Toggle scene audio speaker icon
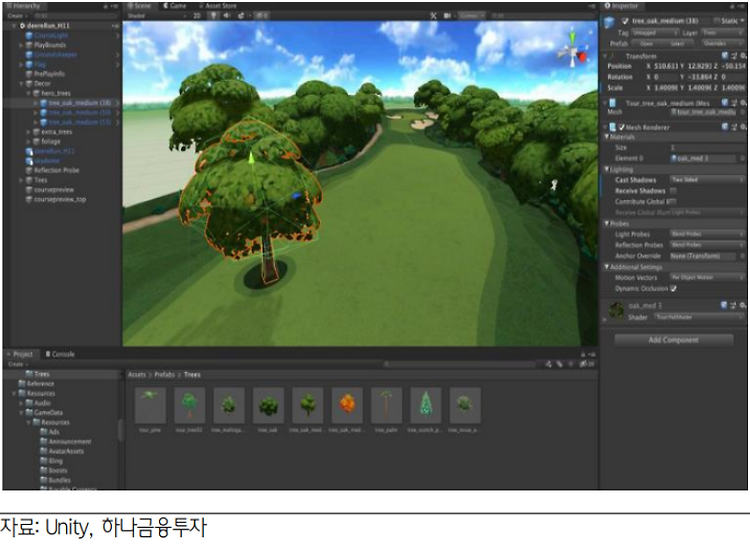 click(x=227, y=16)
